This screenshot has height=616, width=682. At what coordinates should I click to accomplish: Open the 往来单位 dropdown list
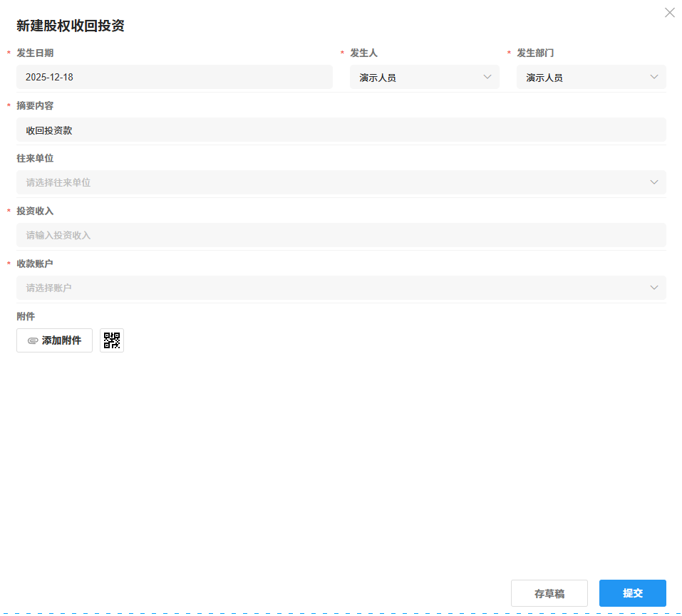[x=341, y=182]
